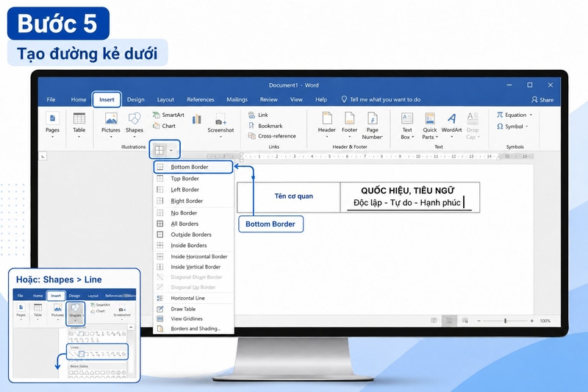Click the bar chart icon beside SmartArt
This screenshot has width=588, height=392.
tap(197, 119)
